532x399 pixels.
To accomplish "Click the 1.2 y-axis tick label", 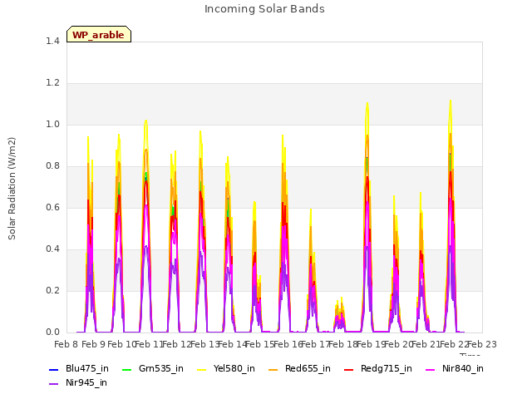I will (x=52, y=83).
